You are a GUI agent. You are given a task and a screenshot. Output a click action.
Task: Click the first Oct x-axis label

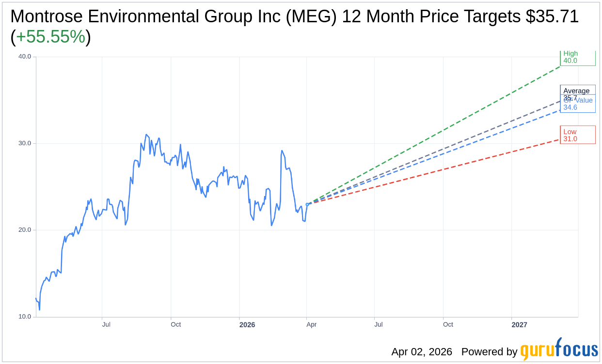175,324
